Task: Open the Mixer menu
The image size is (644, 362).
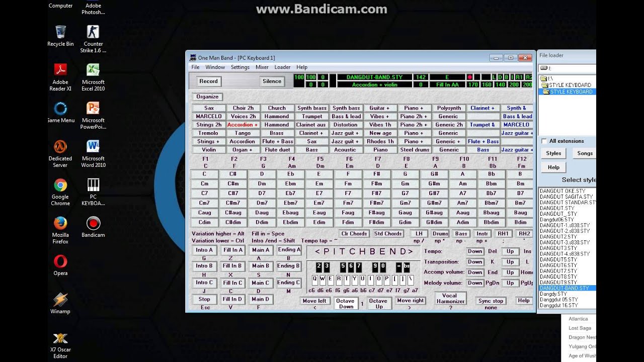Action: [x=262, y=67]
